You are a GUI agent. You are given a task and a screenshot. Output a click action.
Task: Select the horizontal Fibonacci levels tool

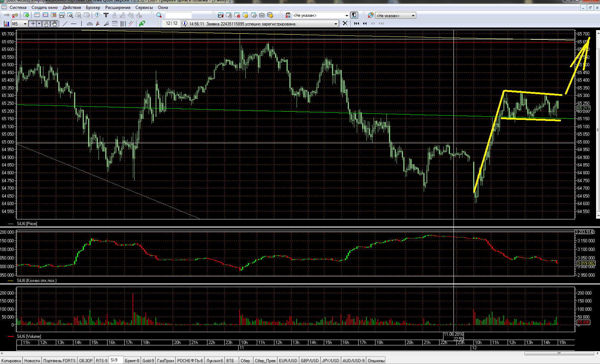(115, 24)
